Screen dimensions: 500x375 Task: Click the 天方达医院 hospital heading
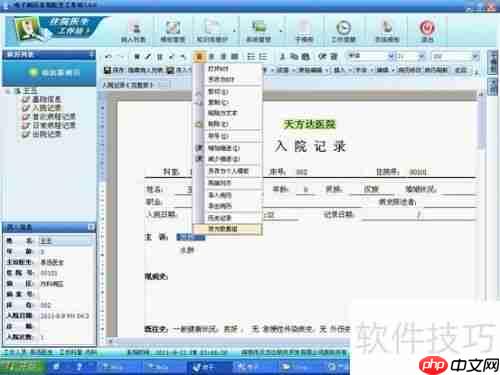coord(309,124)
